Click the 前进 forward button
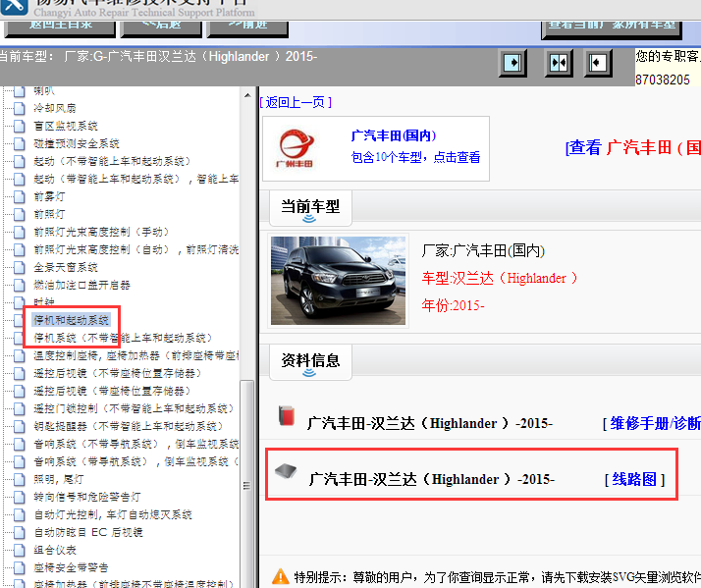Viewport: 701px width, 588px height. click(x=247, y=27)
